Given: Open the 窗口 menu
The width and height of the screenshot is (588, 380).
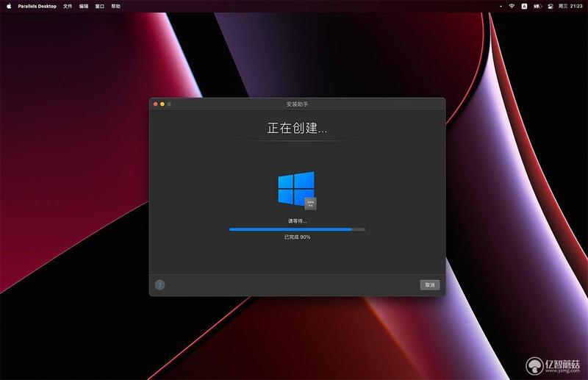Looking at the screenshot, I should tap(100, 7).
